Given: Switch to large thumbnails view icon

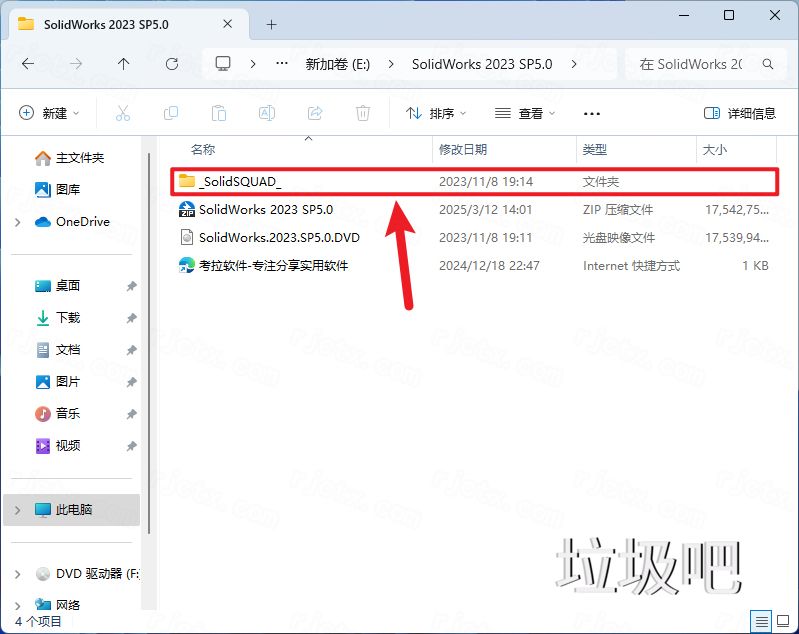Looking at the screenshot, I should coord(783,621).
